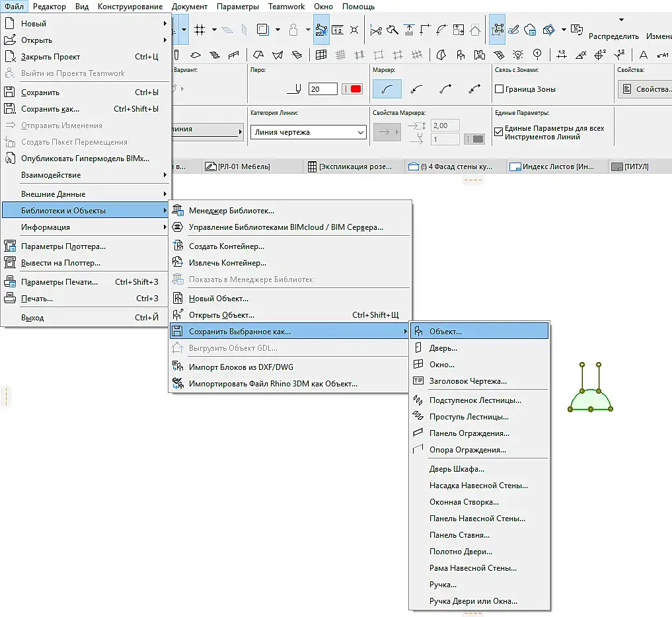Choose Сохранить как... in File menu
The width and height of the screenshot is (672, 617).
(x=86, y=109)
